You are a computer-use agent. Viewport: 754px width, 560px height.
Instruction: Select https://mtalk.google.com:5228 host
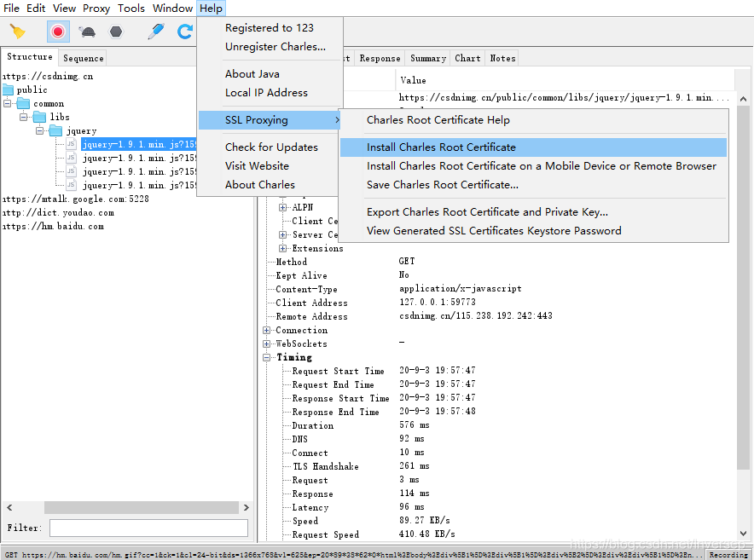pyautogui.click(x=76, y=199)
